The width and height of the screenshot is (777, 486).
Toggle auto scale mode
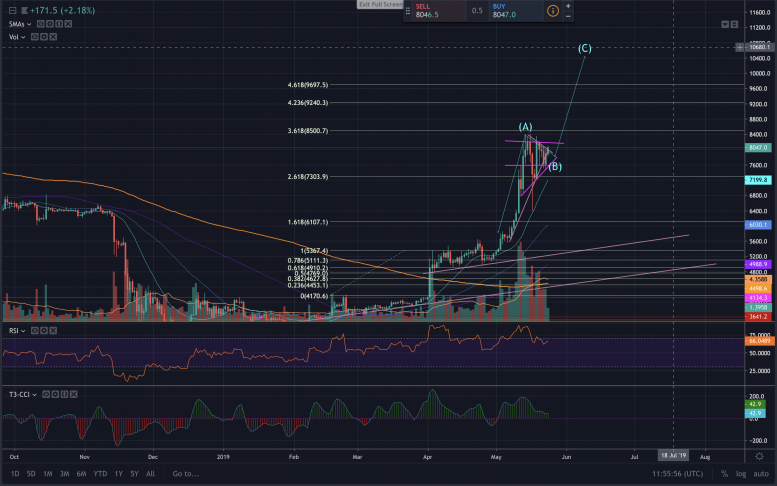(761, 474)
